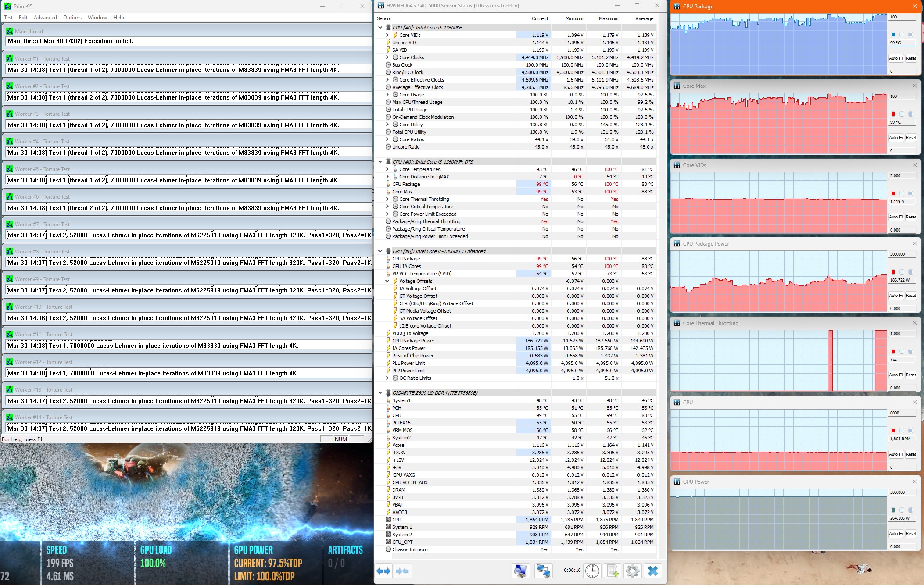The height and width of the screenshot is (585, 924).
Task: Reset elapsed time with the clock icon
Action: (x=592, y=571)
